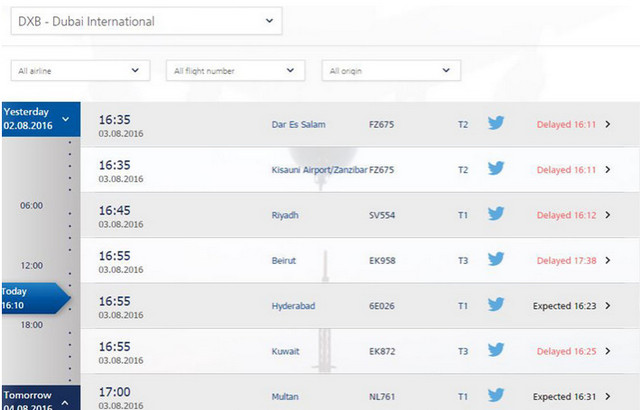Expand details arrow for Multan NL761 flight
Image resolution: width=640 pixels, height=410 pixels.
pyautogui.click(x=607, y=396)
